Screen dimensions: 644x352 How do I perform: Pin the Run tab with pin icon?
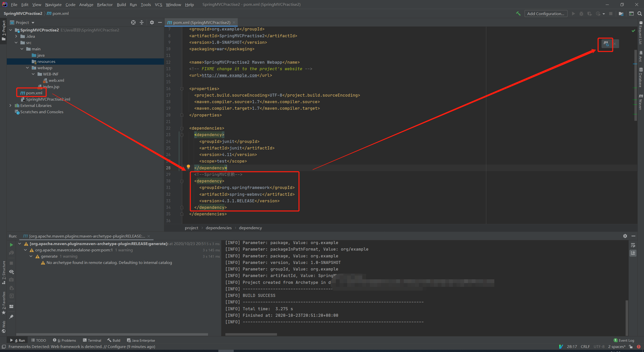click(x=11, y=317)
